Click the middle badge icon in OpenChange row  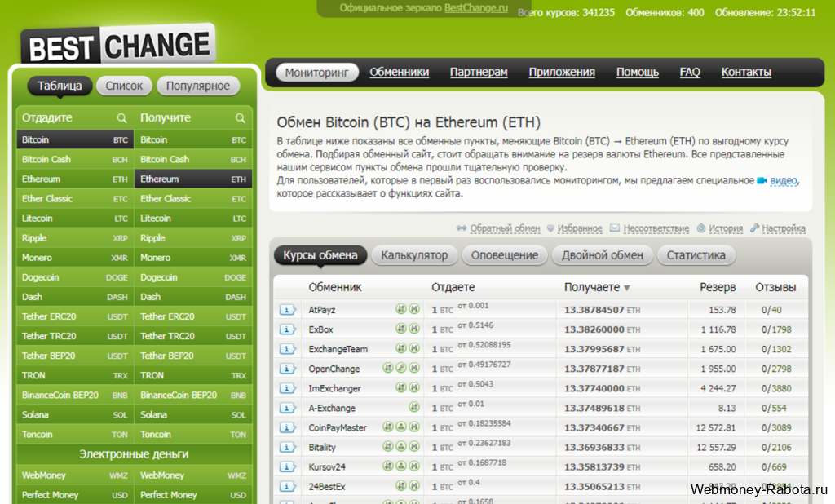(x=401, y=368)
